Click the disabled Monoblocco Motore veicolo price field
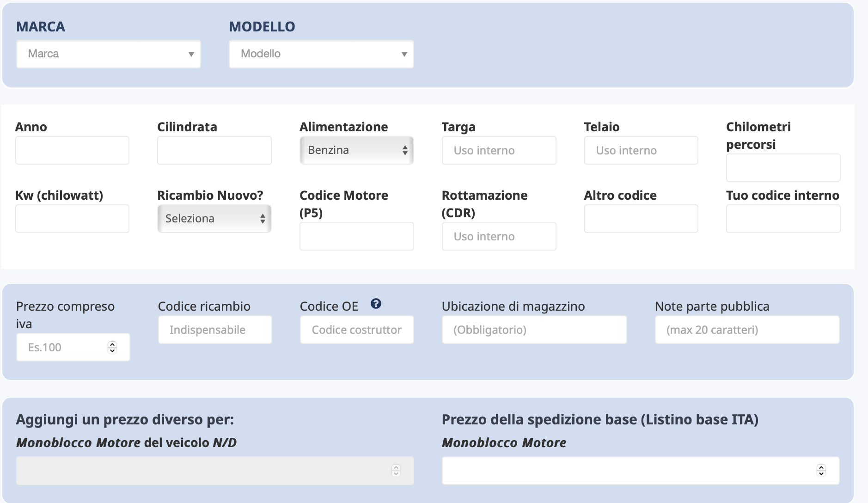Image resolution: width=868 pixels, height=503 pixels. (x=215, y=471)
